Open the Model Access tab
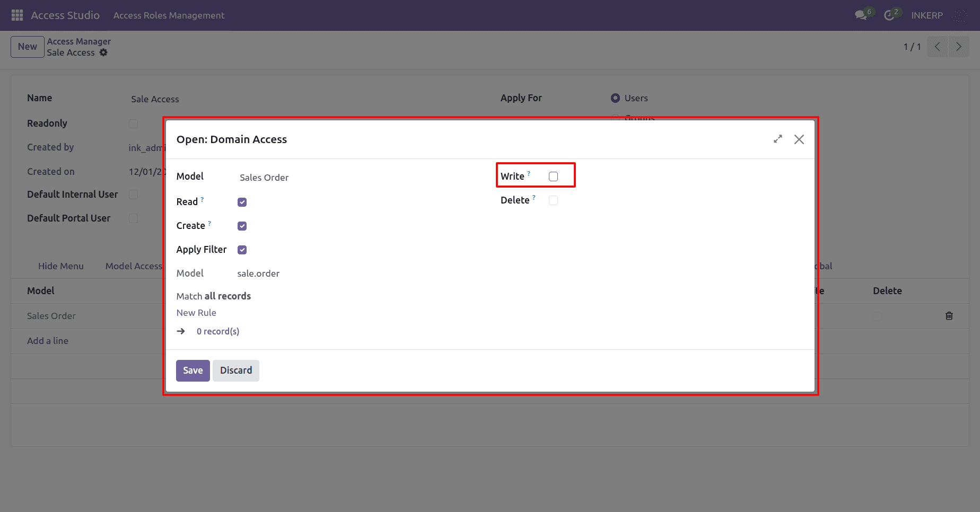 (134, 266)
